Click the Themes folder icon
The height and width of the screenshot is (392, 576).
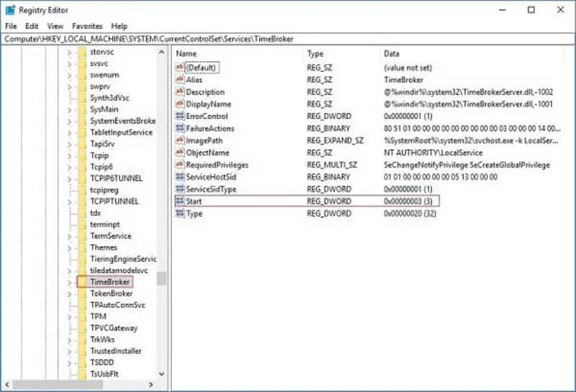tap(82, 247)
